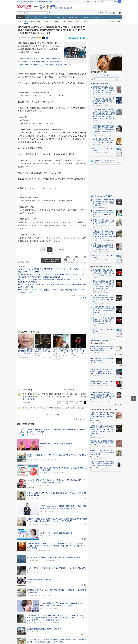The height and width of the screenshot is (644, 138).
Task: Click the わかりやすい lightbulb reaction
Action: pyautogui.click(x=74, y=260)
